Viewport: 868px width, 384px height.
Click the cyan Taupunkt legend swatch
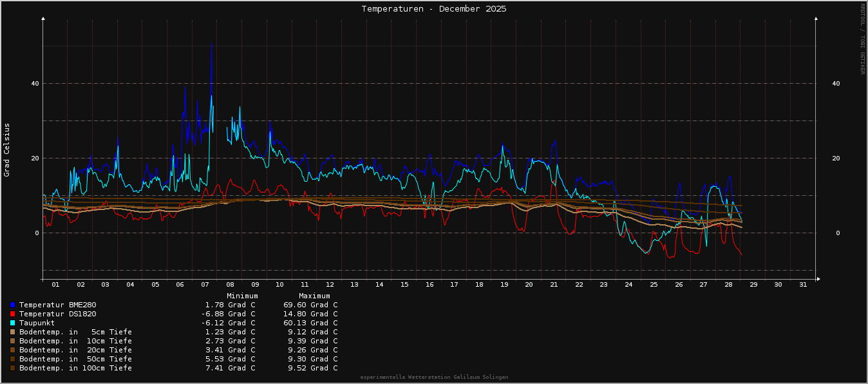click(12, 323)
